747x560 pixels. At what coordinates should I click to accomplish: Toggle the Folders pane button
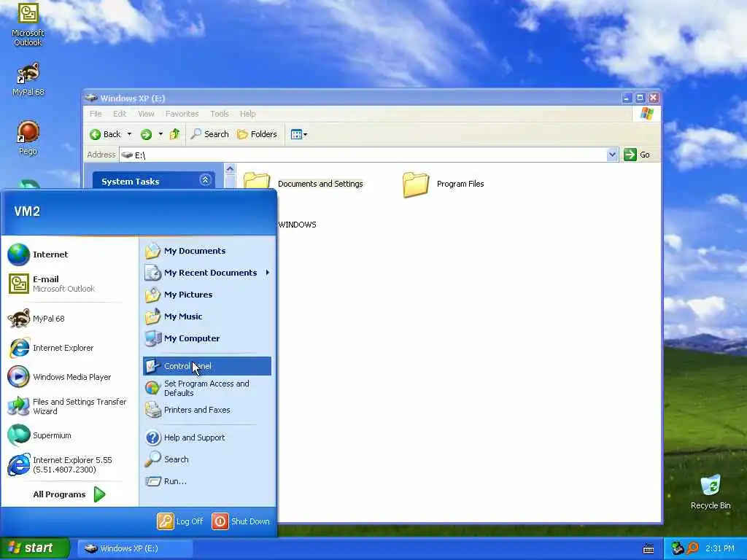pyautogui.click(x=258, y=134)
